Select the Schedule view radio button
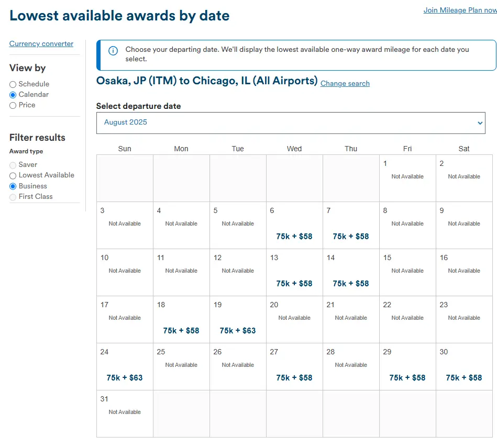The image size is (497, 448). (x=13, y=84)
